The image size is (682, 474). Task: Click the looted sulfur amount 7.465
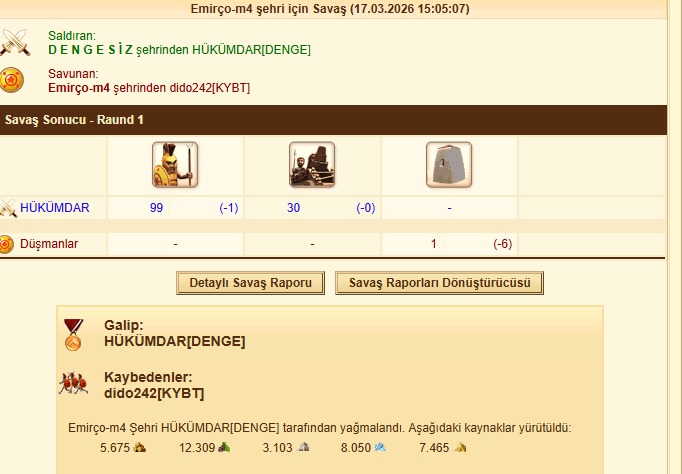pyautogui.click(x=434, y=448)
